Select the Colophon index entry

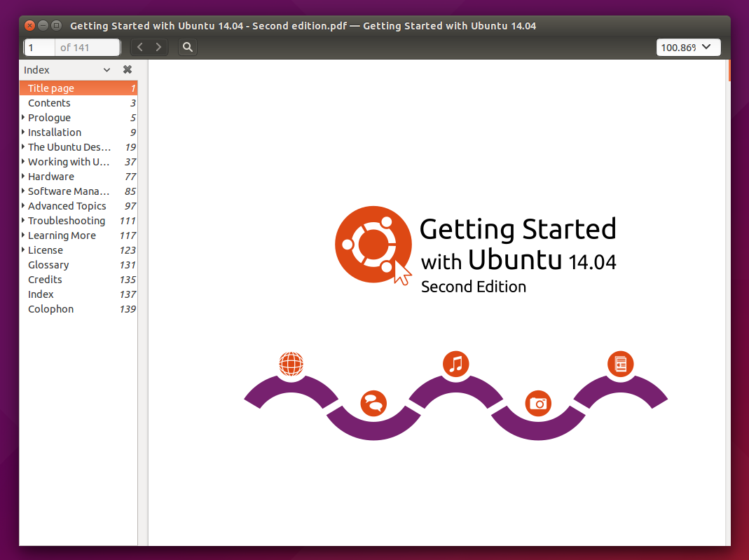[x=50, y=308]
